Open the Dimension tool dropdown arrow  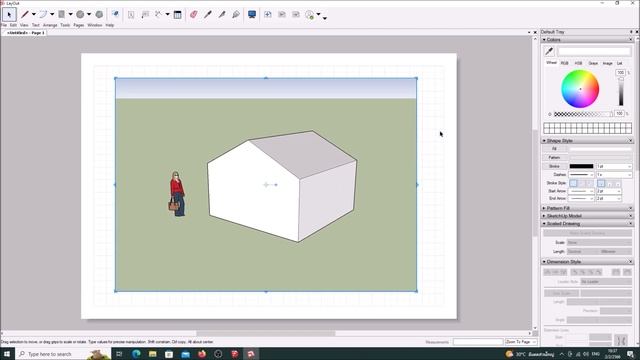tap(168, 15)
